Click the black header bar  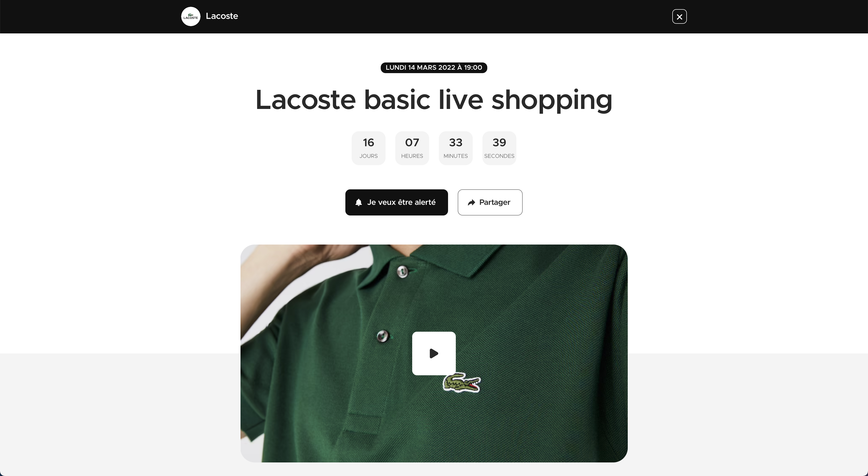[x=434, y=16]
